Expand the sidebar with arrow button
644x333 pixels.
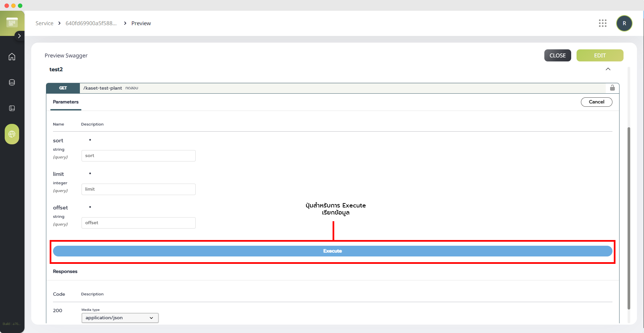pyautogui.click(x=19, y=36)
